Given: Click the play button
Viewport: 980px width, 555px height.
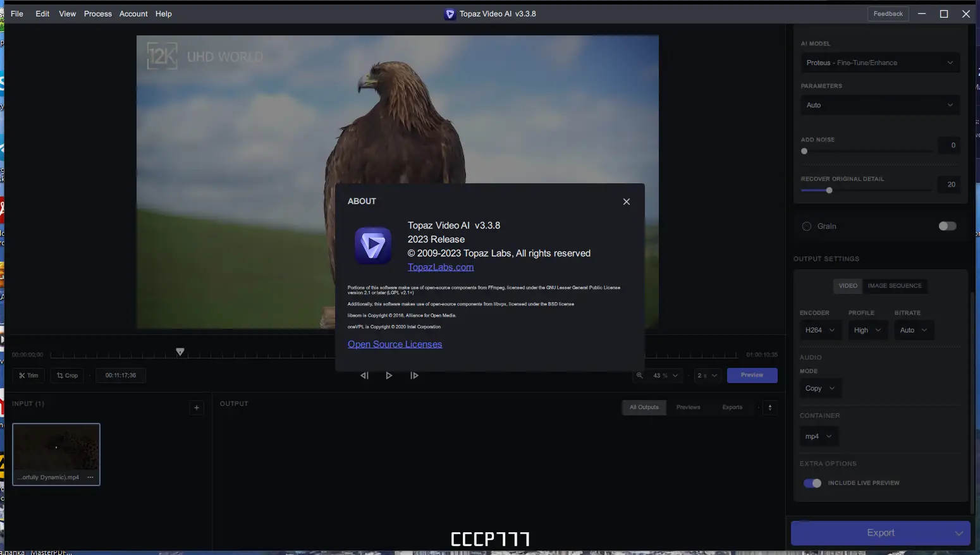Looking at the screenshot, I should pyautogui.click(x=389, y=375).
